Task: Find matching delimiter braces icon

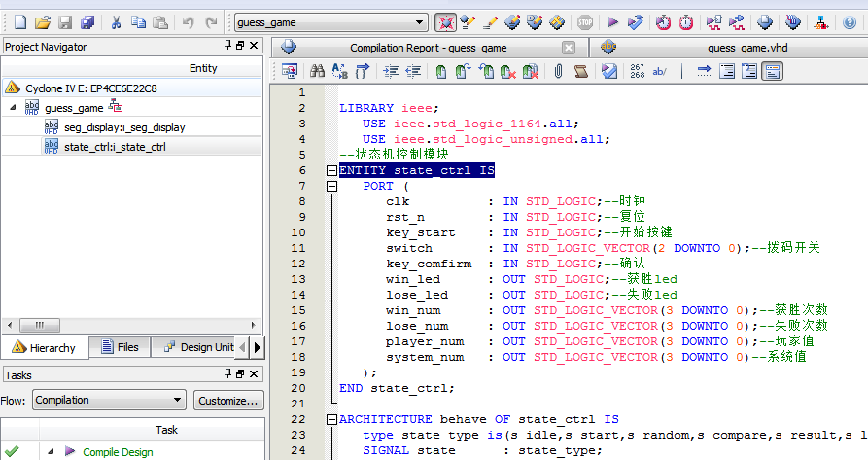Action: (x=362, y=71)
